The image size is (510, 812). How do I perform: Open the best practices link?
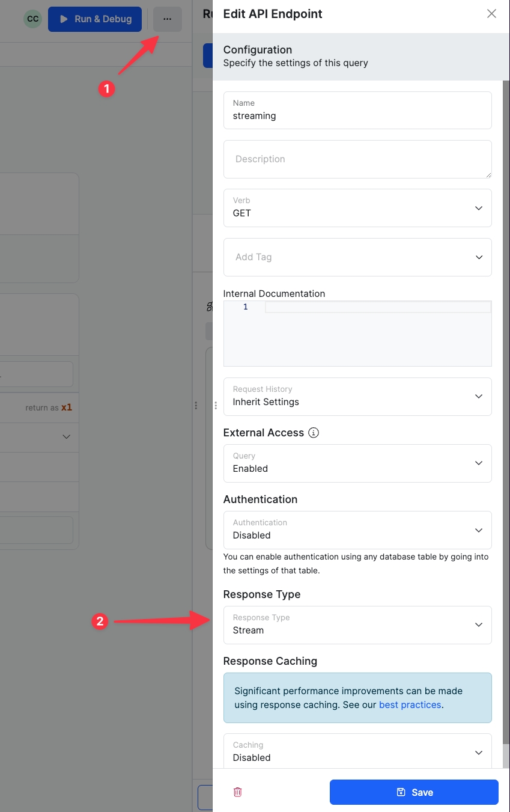point(410,704)
